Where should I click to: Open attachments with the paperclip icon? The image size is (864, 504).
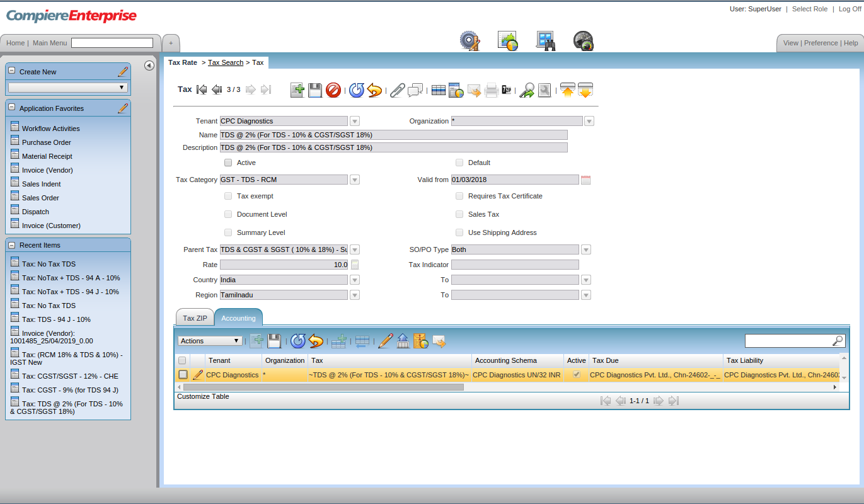pos(397,90)
